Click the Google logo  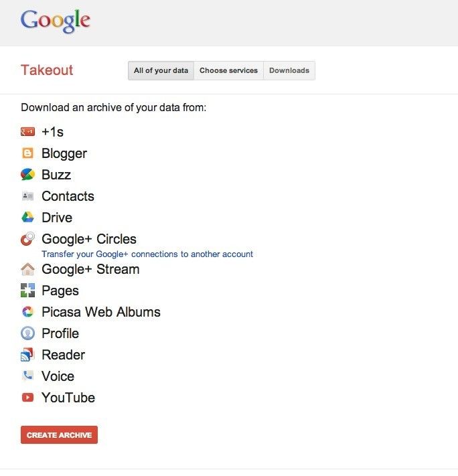point(55,21)
